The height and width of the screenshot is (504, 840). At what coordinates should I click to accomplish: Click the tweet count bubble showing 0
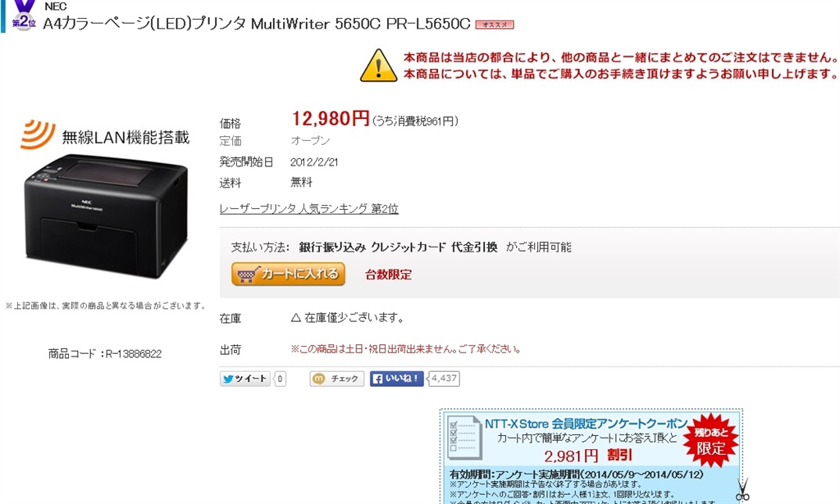coord(280,379)
